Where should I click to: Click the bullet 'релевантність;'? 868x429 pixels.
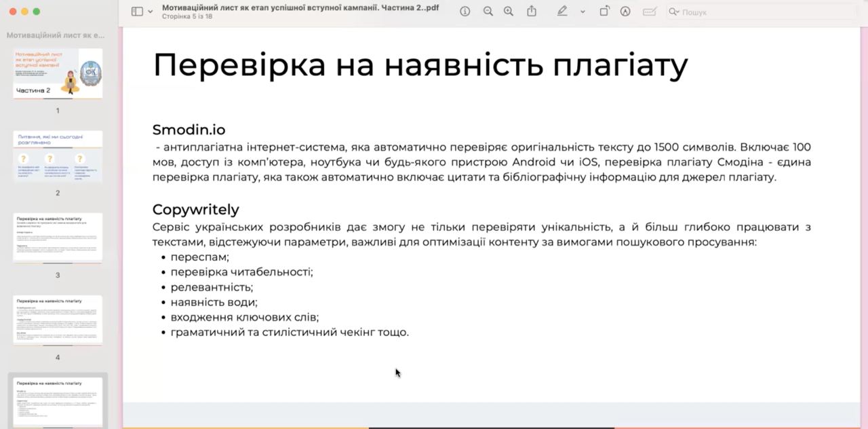point(212,287)
